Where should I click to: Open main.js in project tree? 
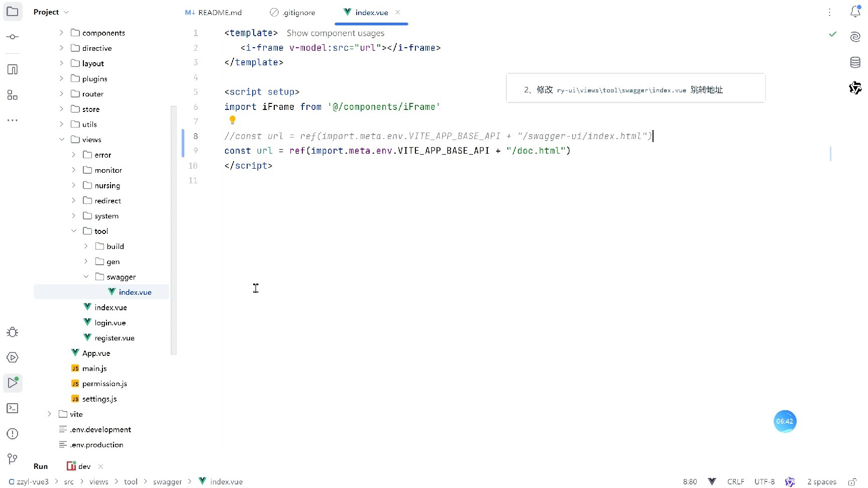(94, 369)
